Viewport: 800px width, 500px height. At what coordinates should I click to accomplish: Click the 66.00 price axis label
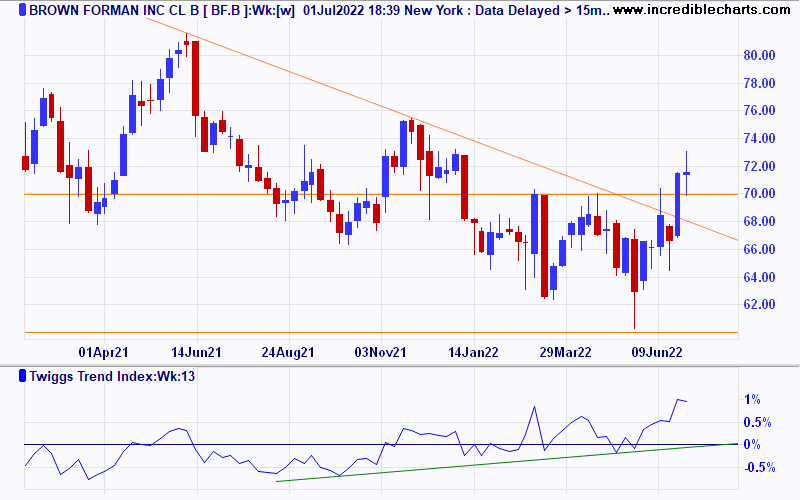pyautogui.click(x=759, y=249)
